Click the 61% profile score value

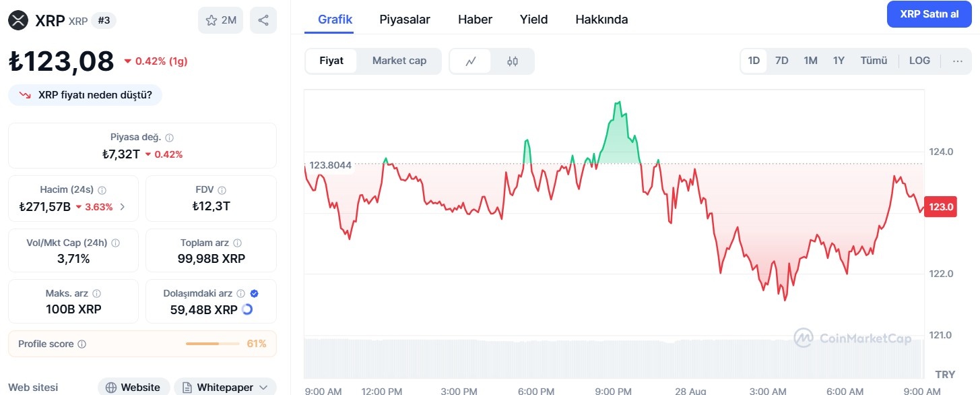click(257, 344)
